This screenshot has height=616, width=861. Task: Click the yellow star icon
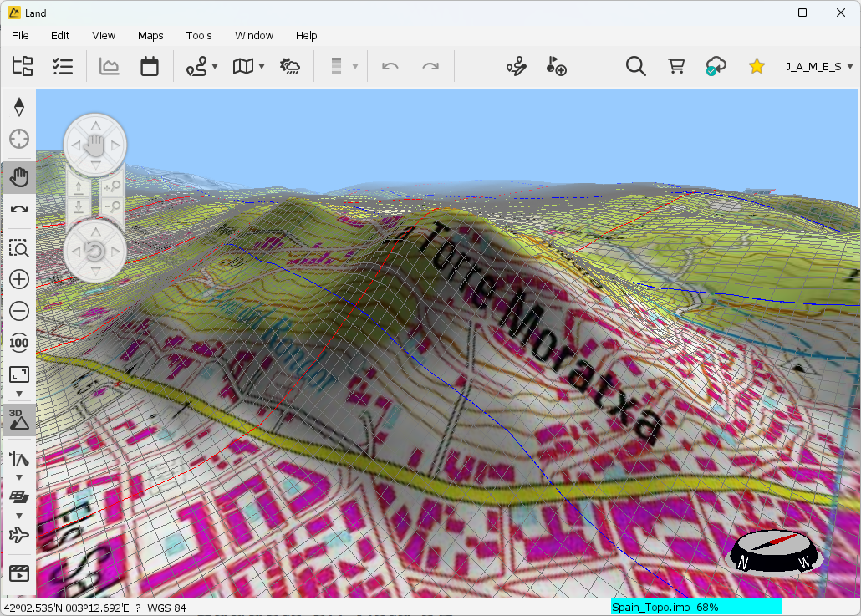[x=757, y=66]
